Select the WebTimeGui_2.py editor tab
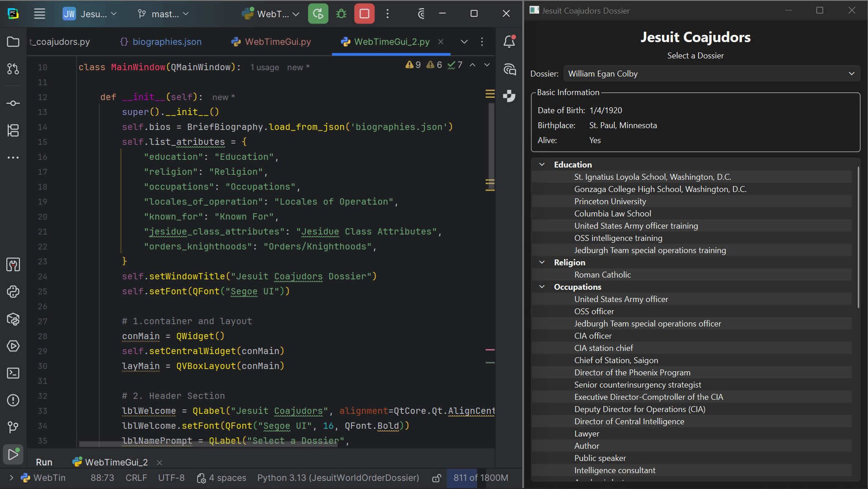 (x=392, y=42)
